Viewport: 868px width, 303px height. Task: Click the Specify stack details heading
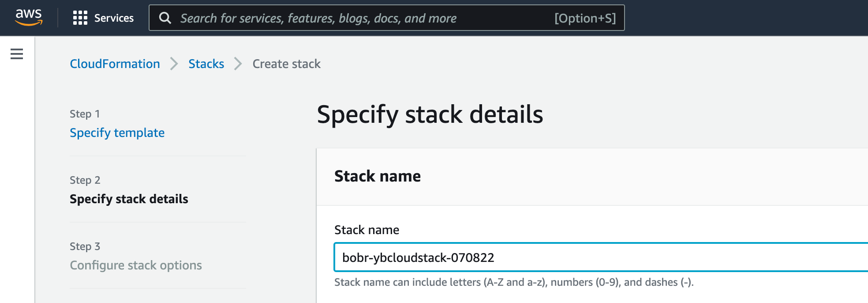coord(430,114)
